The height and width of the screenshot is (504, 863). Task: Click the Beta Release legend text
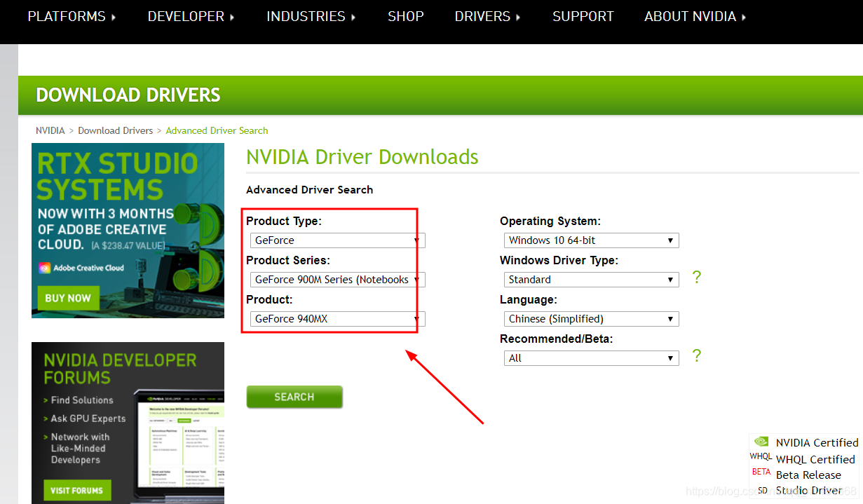point(808,475)
